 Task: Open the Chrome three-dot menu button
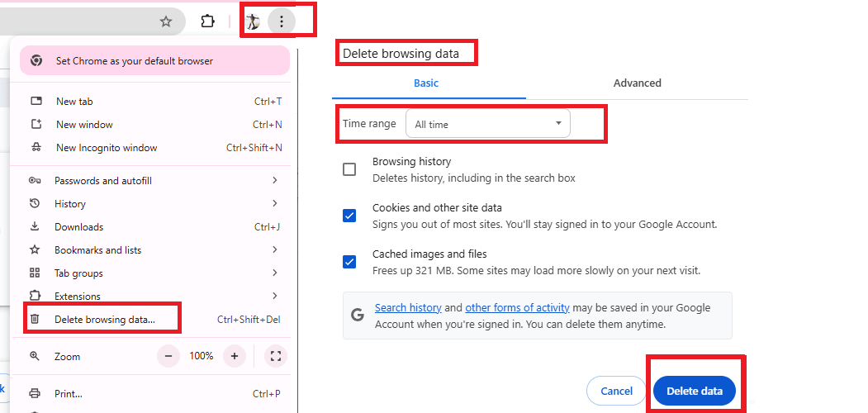point(282,21)
